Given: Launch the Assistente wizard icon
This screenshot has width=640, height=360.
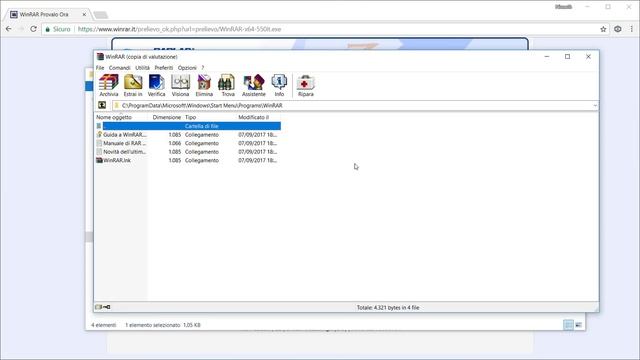Looking at the screenshot, I should point(253,85).
